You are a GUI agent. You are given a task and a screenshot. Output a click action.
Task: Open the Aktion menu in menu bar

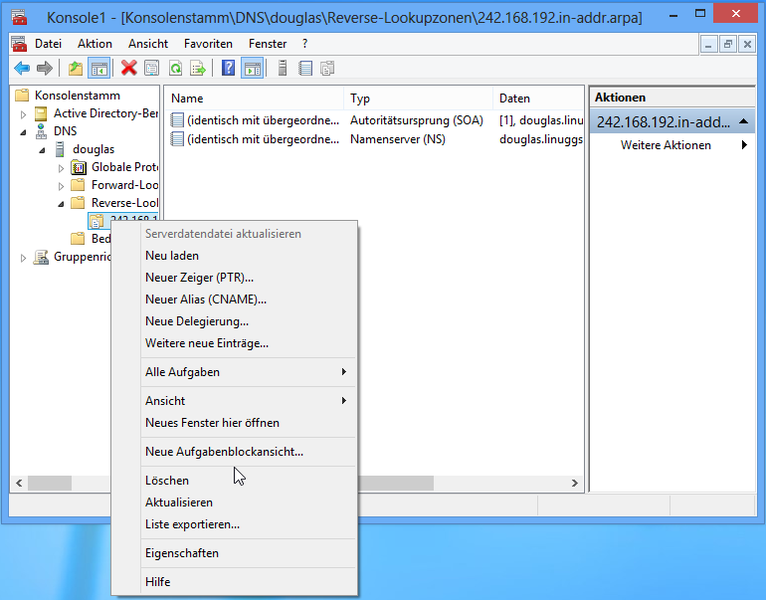pos(94,44)
